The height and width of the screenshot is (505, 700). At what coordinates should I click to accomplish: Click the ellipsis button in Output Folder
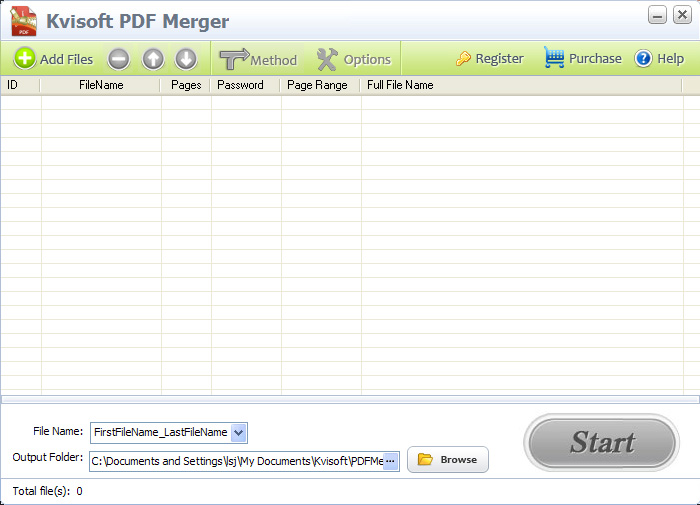390,461
